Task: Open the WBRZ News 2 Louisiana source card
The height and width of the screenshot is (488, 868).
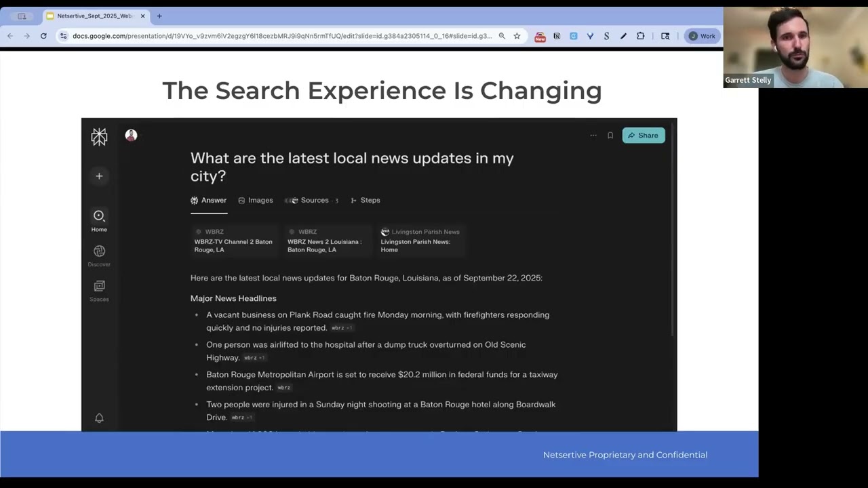Action: 327,241
